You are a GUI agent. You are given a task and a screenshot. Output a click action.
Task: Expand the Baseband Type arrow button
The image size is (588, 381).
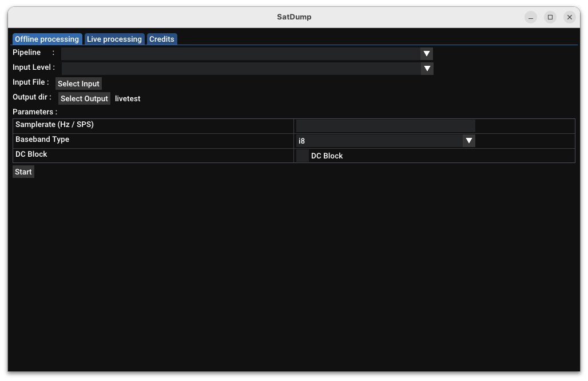[x=468, y=141]
